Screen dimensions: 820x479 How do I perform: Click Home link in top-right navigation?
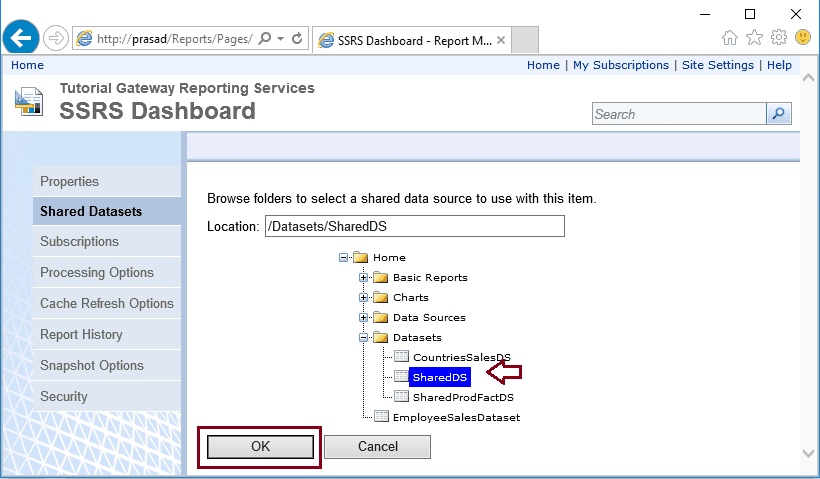pos(543,65)
